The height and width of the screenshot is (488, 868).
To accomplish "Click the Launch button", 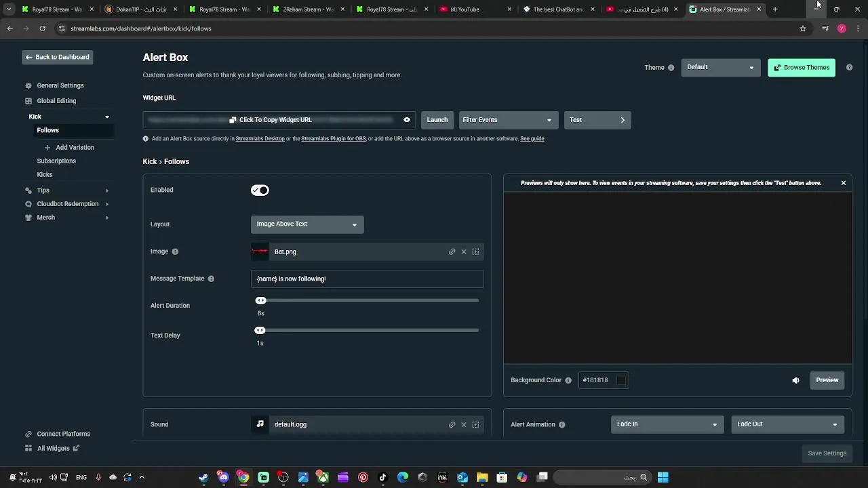I will pos(437,120).
